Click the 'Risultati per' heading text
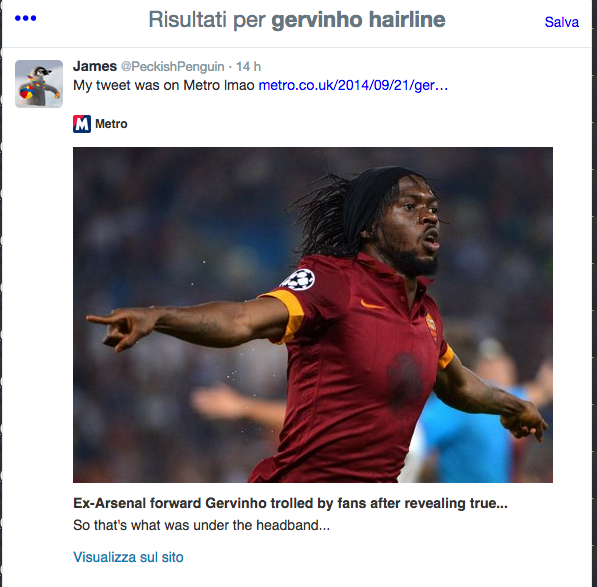 (207, 20)
